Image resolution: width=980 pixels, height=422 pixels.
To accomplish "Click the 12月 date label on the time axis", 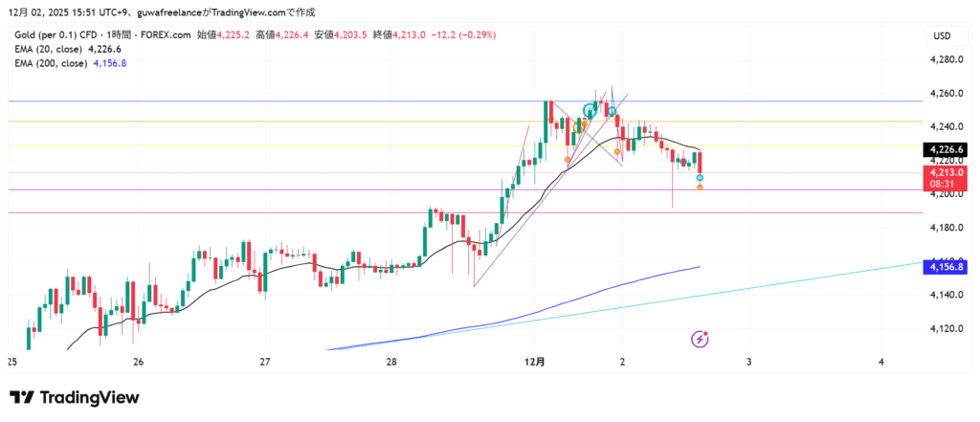I will [535, 363].
